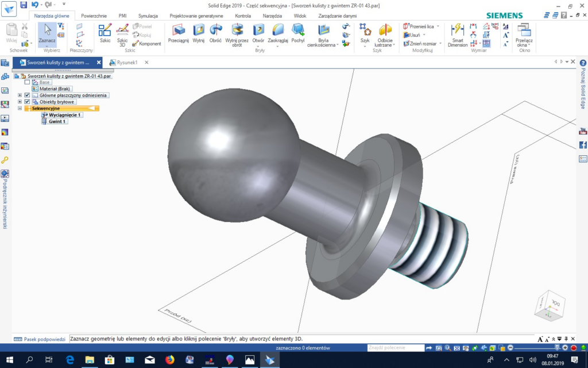The width and height of the screenshot is (588, 368).
Task: Click Przełącz okna switch windows
Action: coord(524,35)
